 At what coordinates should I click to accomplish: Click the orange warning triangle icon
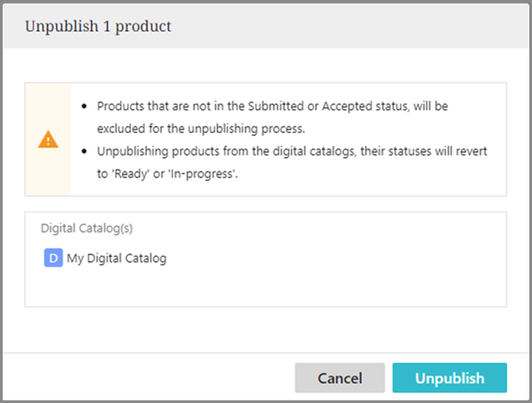point(48,139)
